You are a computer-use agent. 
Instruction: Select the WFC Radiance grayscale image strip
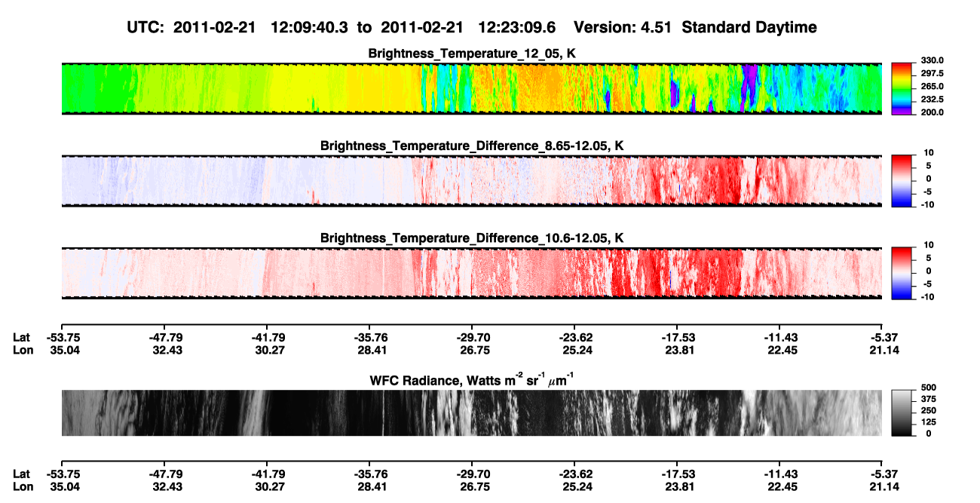[x=471, y=413]
